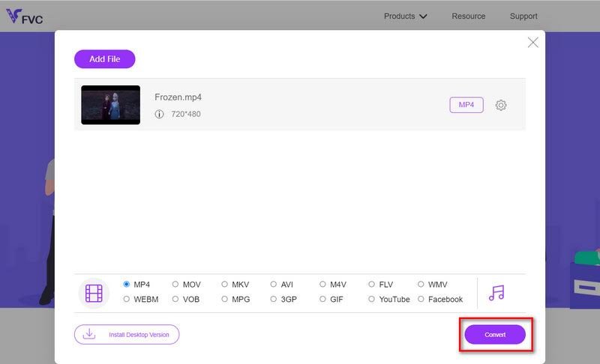
Task: Click the Frozen.mp4 video thumbnail
Action: (110, 105)
